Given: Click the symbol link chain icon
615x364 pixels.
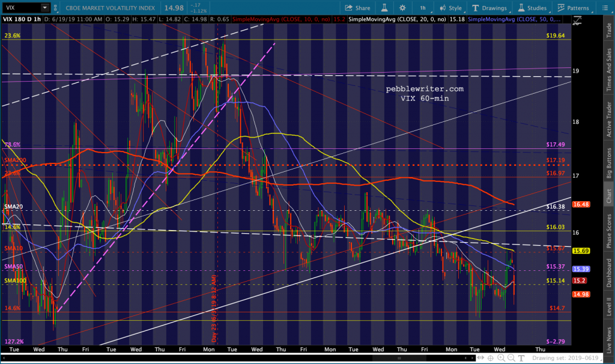Looking at the screenshot, I should (x=55, y=8).
